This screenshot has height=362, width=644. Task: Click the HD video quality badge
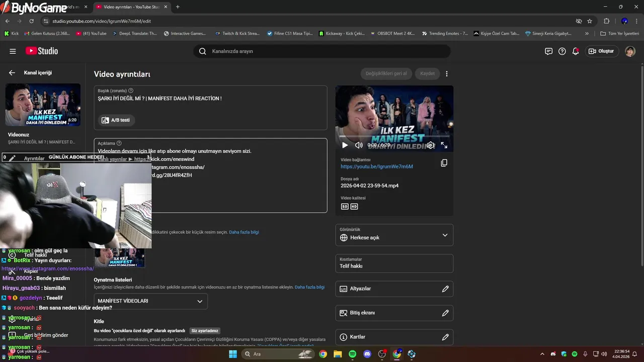click(354, 206)
